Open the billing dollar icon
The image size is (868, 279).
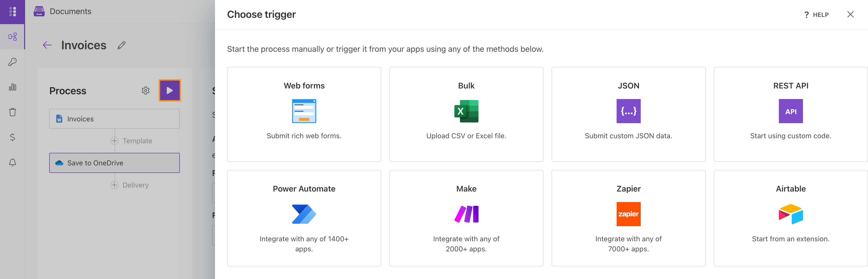tap(13, 137)
